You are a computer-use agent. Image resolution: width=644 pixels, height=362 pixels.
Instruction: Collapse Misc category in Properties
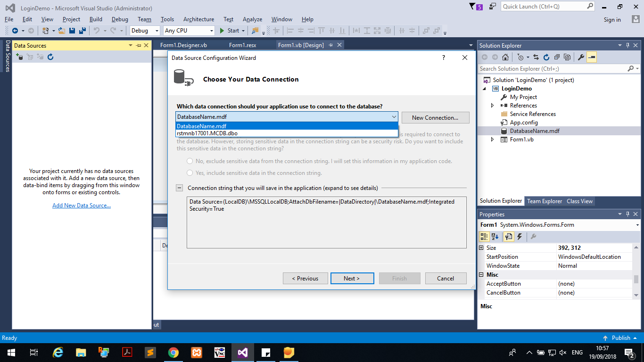[x=481, y=275]
